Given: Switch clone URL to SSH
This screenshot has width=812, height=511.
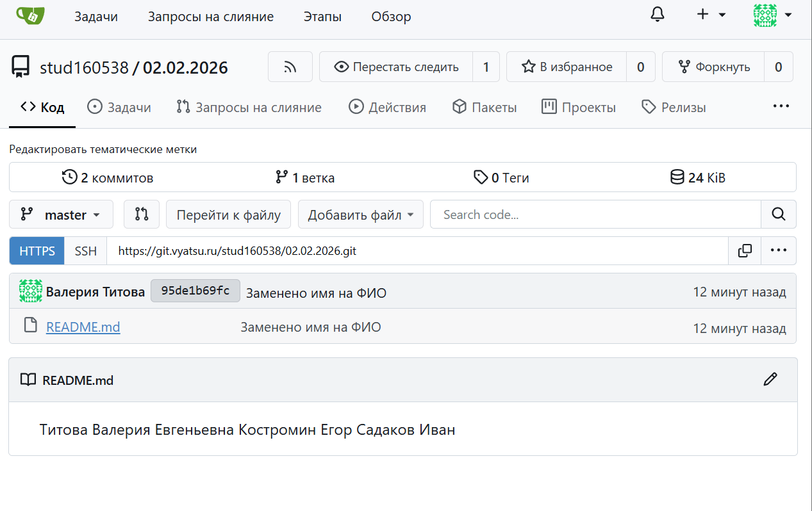Looking at the screenshot, I should click(86, 251).
